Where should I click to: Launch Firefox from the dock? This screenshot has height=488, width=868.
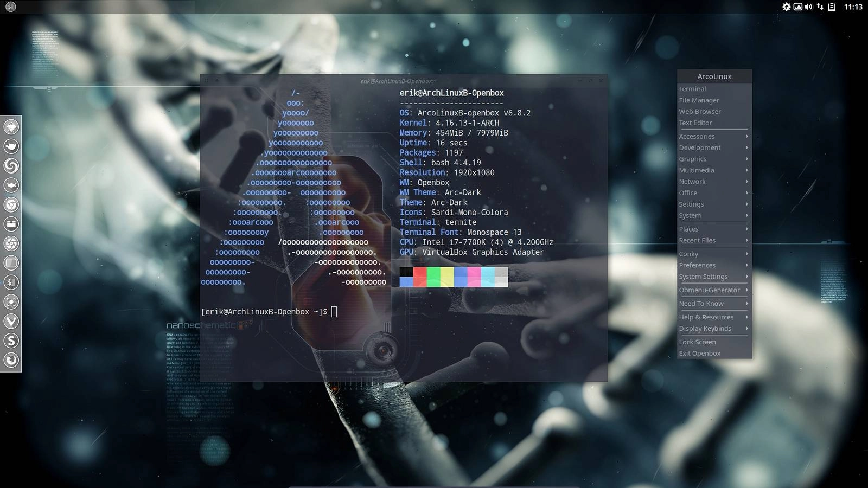[11, 360]
